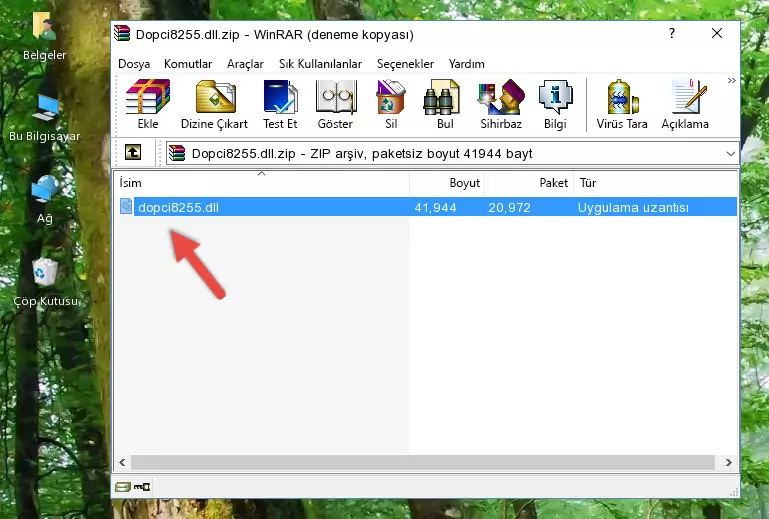Open the Belgeler desktop icon
Viewport: 769px width, 519px height.
coord(44,37)
